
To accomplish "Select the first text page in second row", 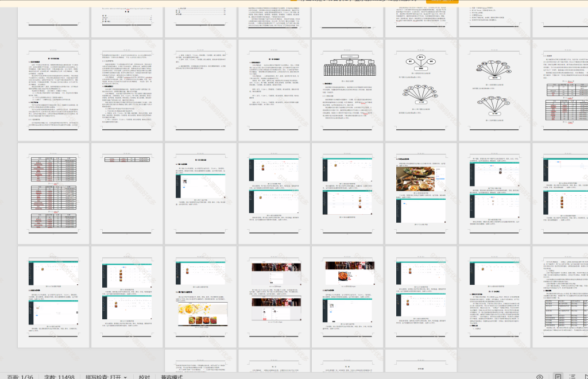I will point(53,90).
